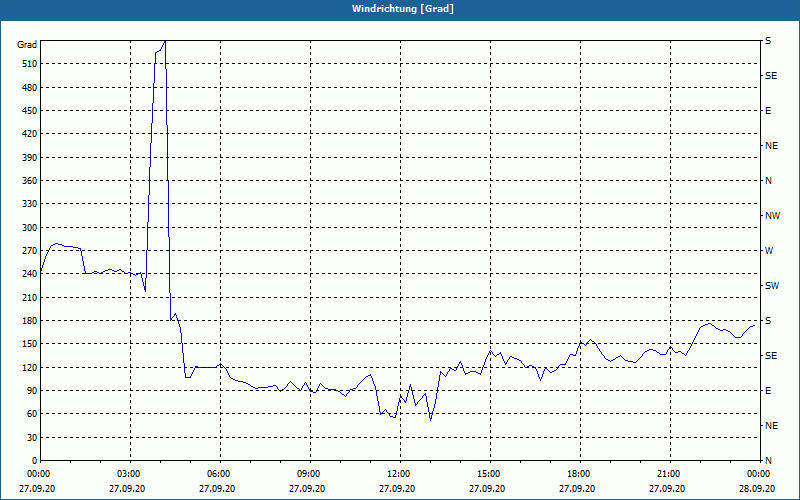The height and width of the screenshot is (500, 800).
Task: Select the E compass label at the 450 gridline
Action: click(768, 111)
